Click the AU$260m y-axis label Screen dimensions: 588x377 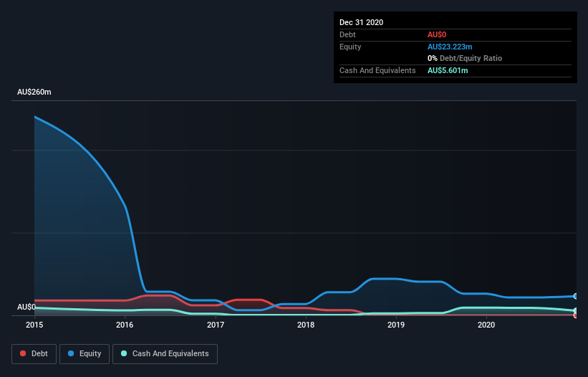click(34, 92)
